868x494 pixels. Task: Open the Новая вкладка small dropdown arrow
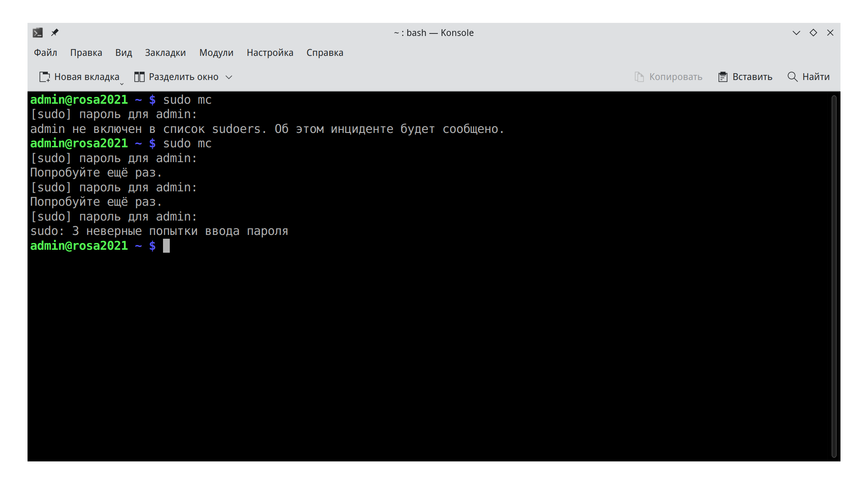(x=122, y=84)
